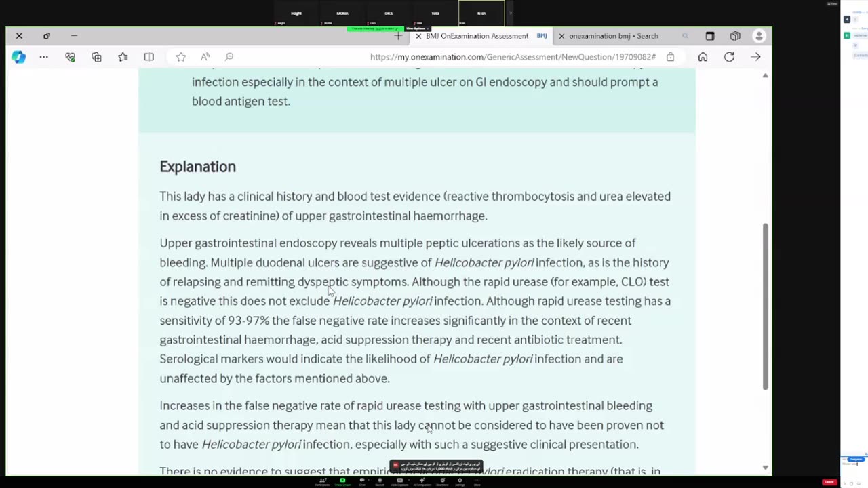Click the text 'upper gastrointestinal haemorrhage.'
The width and height of the screenshot is (868, 488).
(x=391, y=216)
